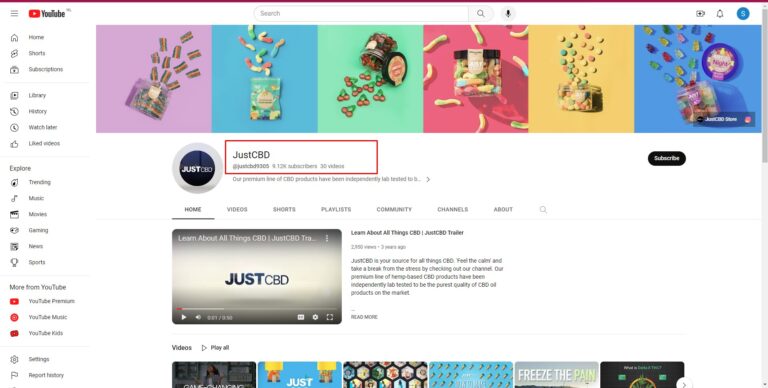This screenshot has height=388, width=768.
Task: Open the video's three-dot menu
Action: (x=327, y=238)
